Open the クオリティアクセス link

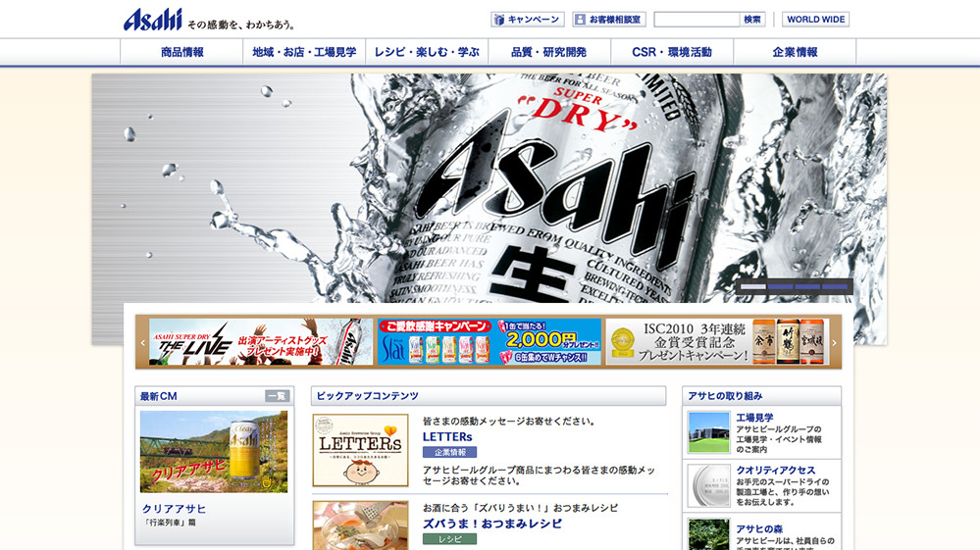click(776, 470)
